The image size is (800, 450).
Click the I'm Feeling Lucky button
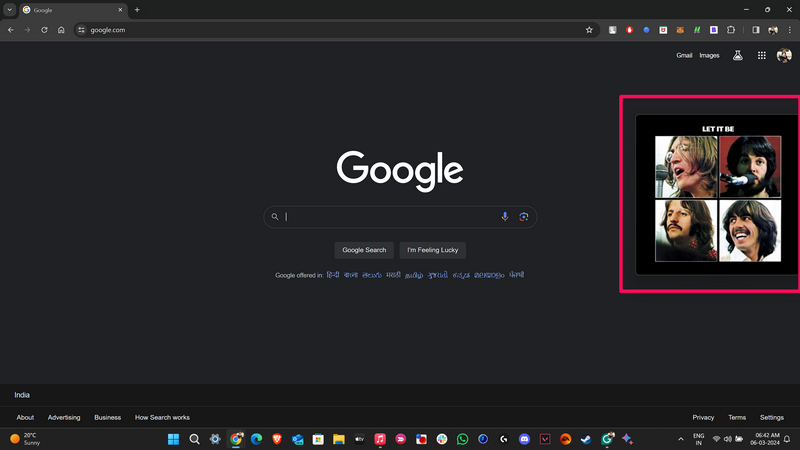click(433, 250)
